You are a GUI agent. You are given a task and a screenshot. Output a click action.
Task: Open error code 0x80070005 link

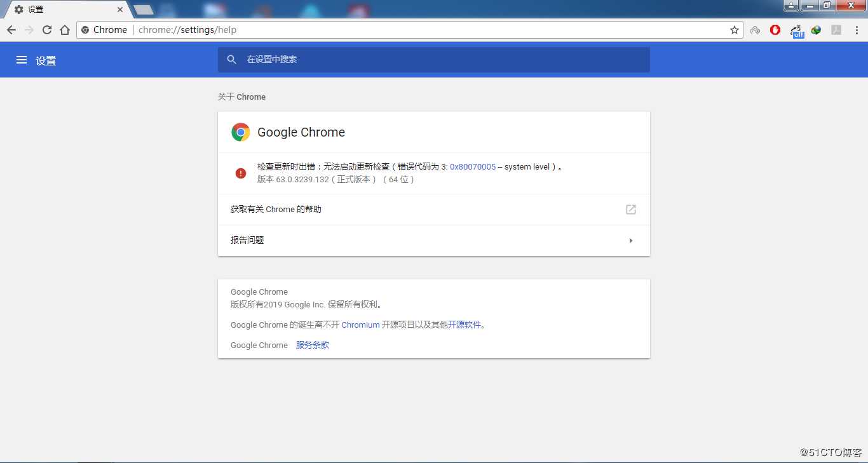click(473, 167)
